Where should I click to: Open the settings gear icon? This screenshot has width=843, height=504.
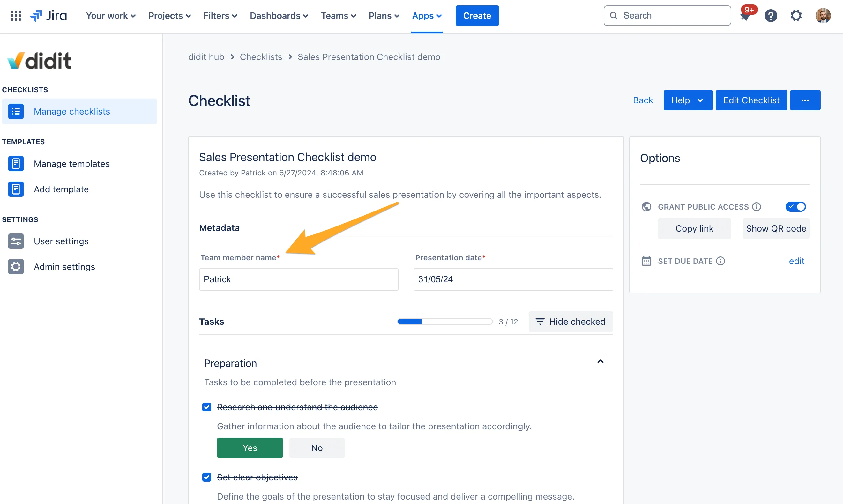[796, 16]
